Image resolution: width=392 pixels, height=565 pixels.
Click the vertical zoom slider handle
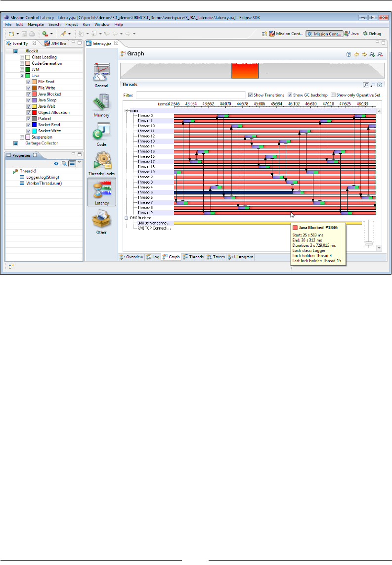(369, 243)
